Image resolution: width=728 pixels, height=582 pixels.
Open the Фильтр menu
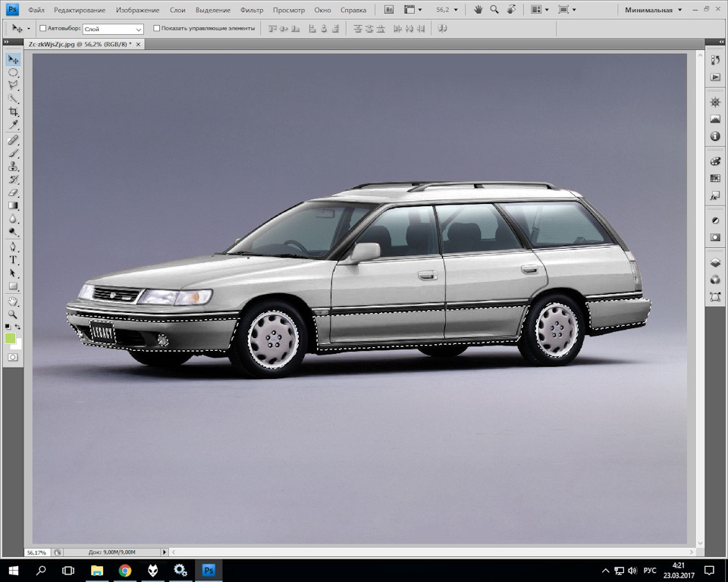pos(253,10)
